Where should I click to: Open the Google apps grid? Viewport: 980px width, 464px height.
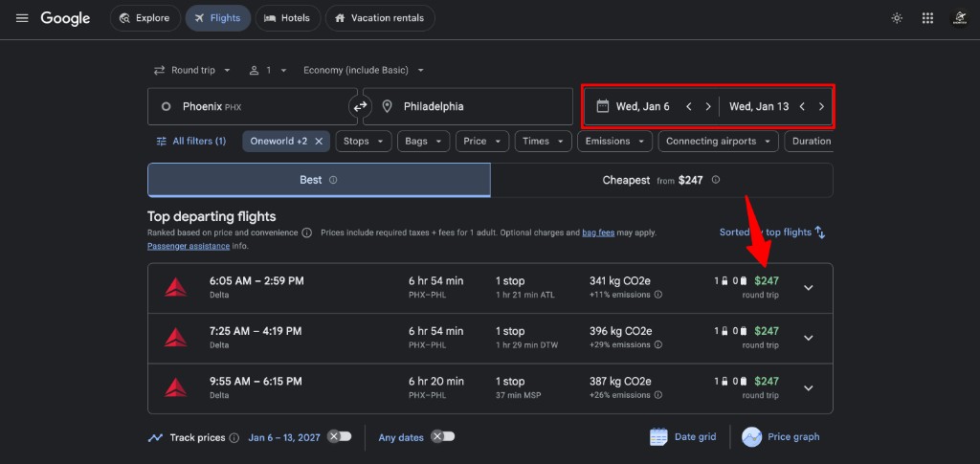coord(927,18)
